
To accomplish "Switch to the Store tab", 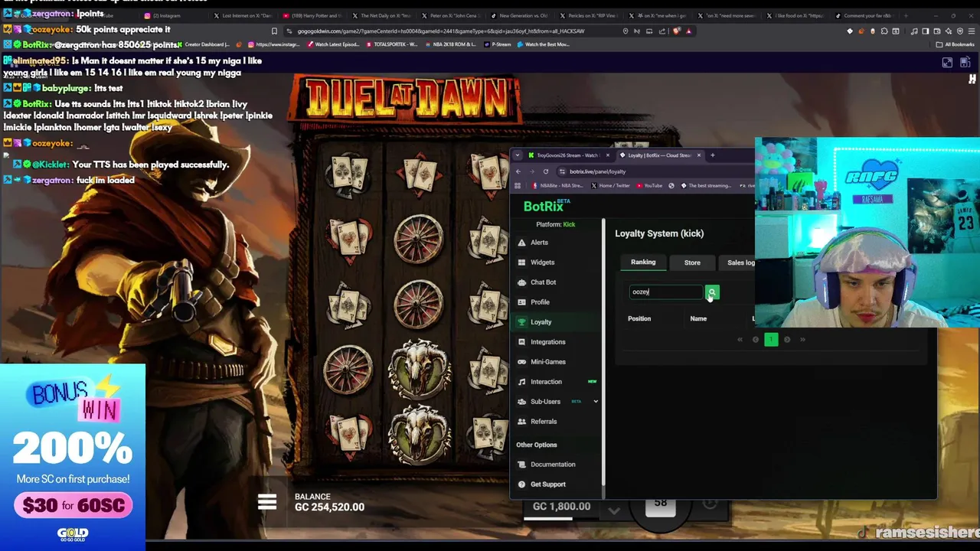I will tap(692, 262).
